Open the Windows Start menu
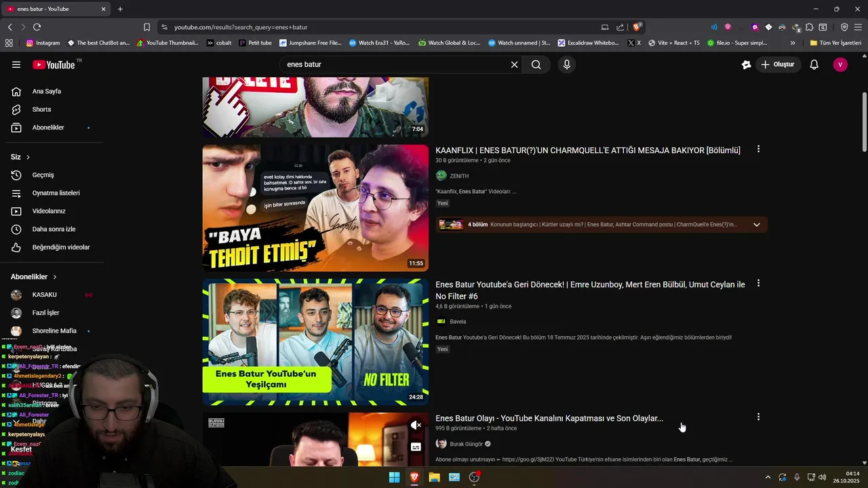The width and height of the screenshot is (868, 488). pos(394,477)
